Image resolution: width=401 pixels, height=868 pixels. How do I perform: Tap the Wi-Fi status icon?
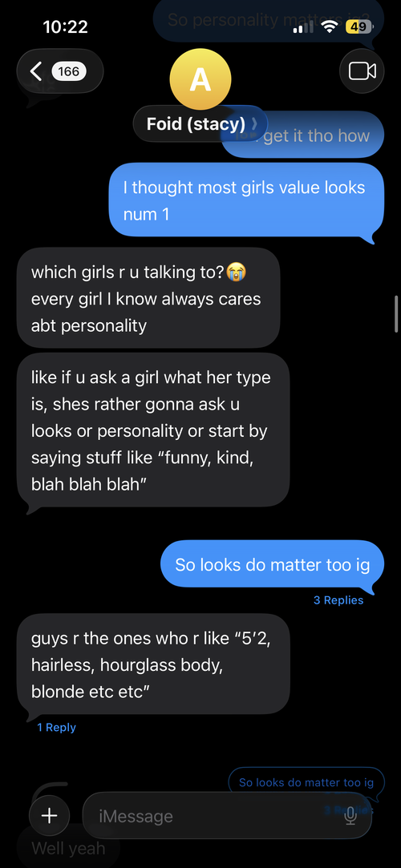pos(330,26)
